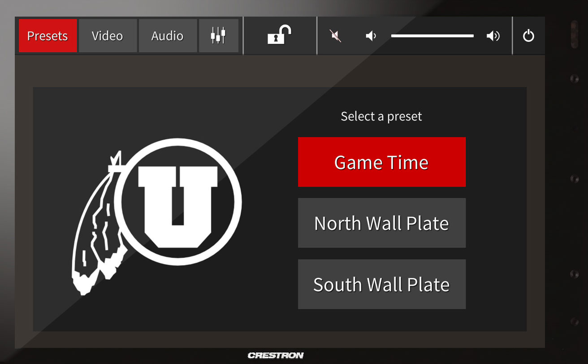The height and width of the screenshot is (364, 588).
Task: Activate the South Wall Plate preset
Action: coord(381,284)
